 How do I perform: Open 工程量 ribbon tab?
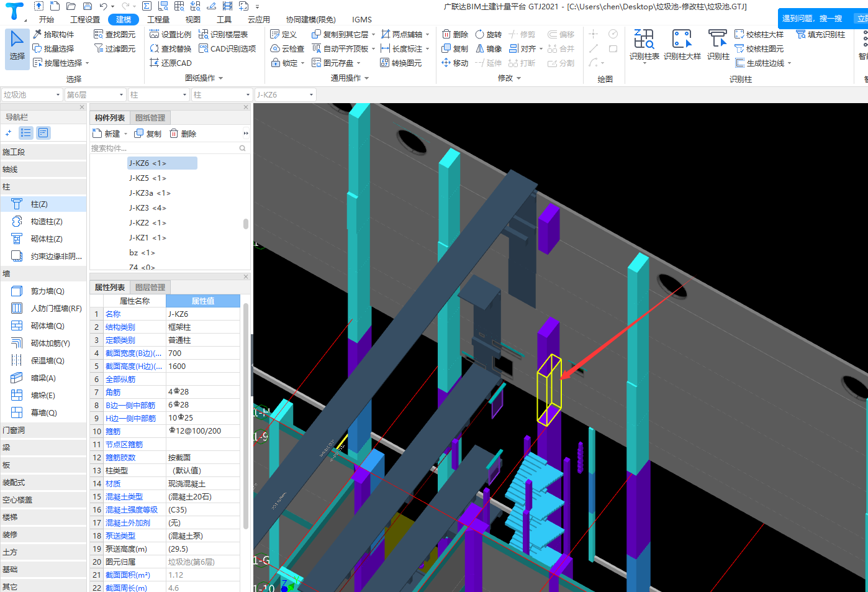(x=158, y=19)
